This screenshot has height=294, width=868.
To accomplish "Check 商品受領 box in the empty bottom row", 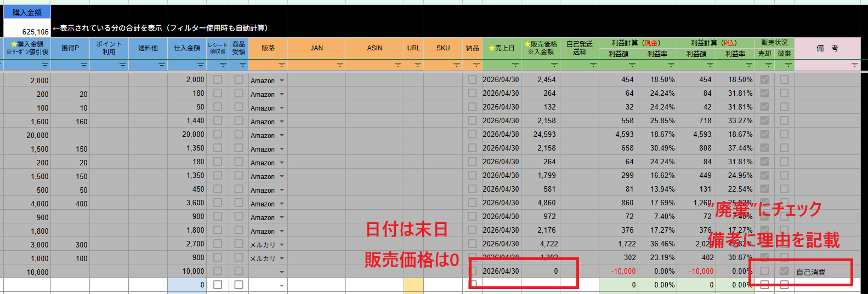I will click(x=239, y=285).
